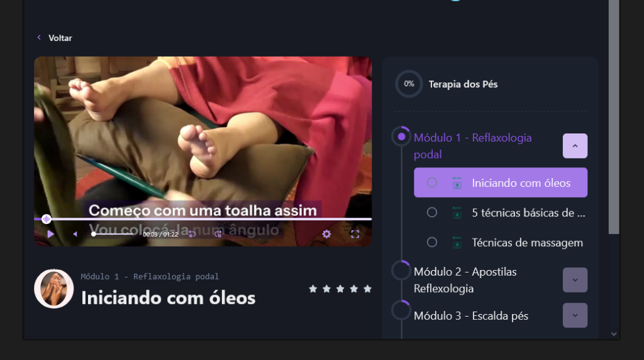Enter fullscreen mode in the video player
644x360 pixels.
pos(355,234)
